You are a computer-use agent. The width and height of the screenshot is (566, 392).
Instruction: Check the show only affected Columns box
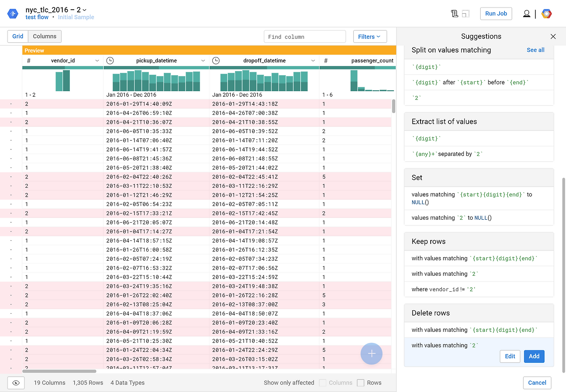[323, 383]
